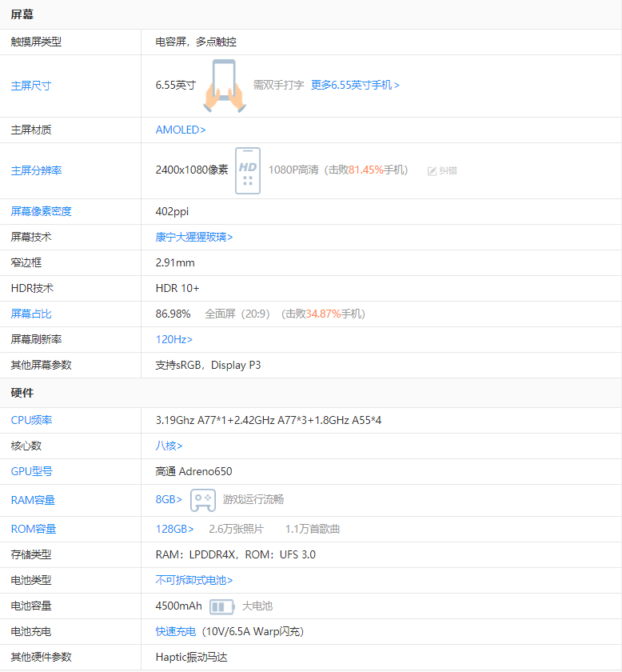The image size is (622, 672).
Task: Select the value 2400x1080像素
Action: tap(192, 170)
